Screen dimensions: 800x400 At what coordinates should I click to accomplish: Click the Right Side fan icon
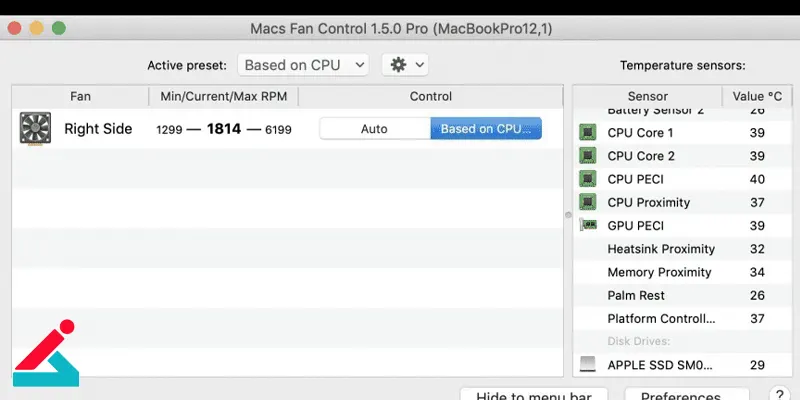(x=35, y=129)
